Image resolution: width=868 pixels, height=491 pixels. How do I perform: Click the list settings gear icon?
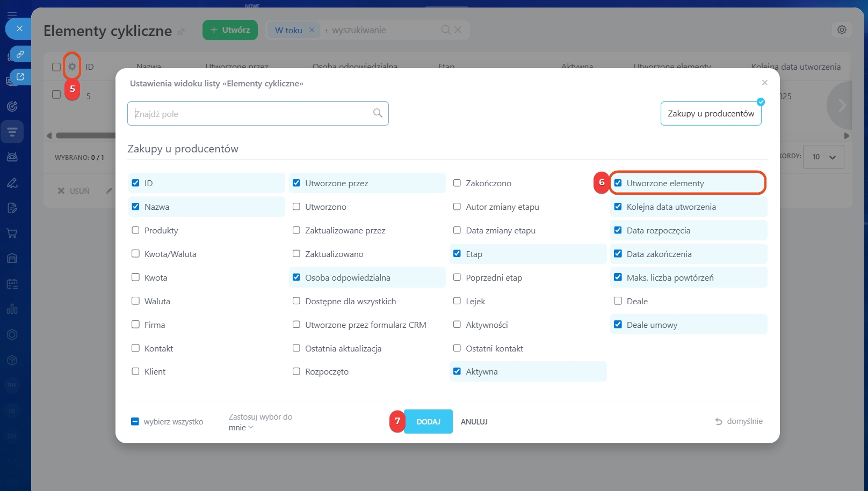click(x=72, y=67)
